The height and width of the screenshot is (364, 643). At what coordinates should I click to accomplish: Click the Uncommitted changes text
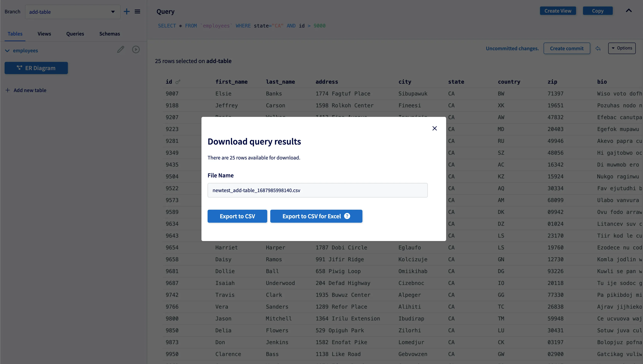coord(512,48)
